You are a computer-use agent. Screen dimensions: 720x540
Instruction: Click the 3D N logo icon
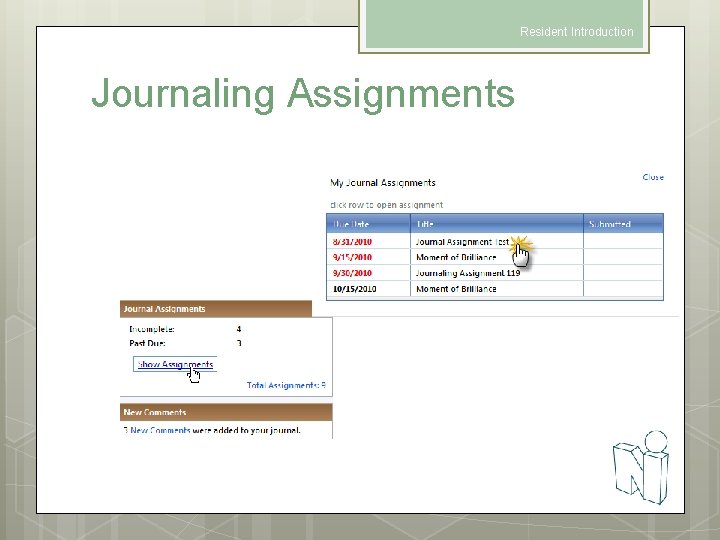(x=641, y=467)
